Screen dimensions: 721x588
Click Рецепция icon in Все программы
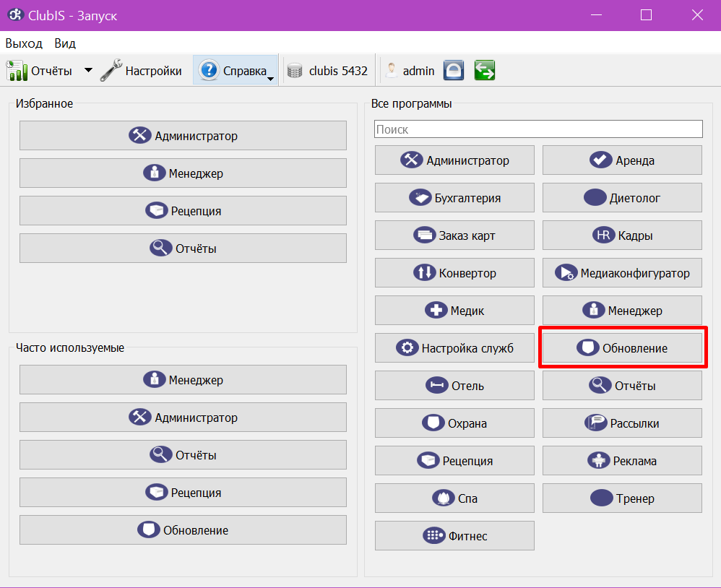tap(428, 460)
